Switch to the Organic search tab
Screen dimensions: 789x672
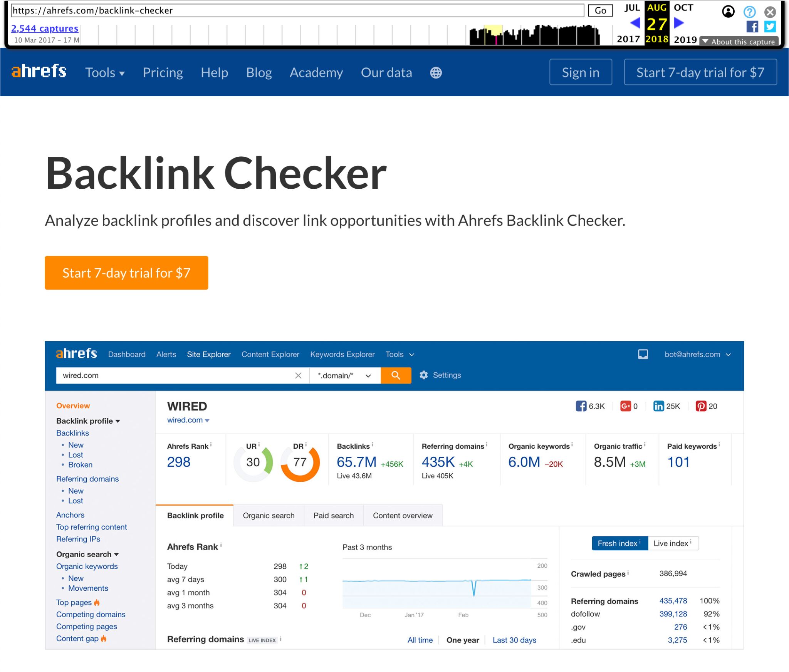click(269, 515)
